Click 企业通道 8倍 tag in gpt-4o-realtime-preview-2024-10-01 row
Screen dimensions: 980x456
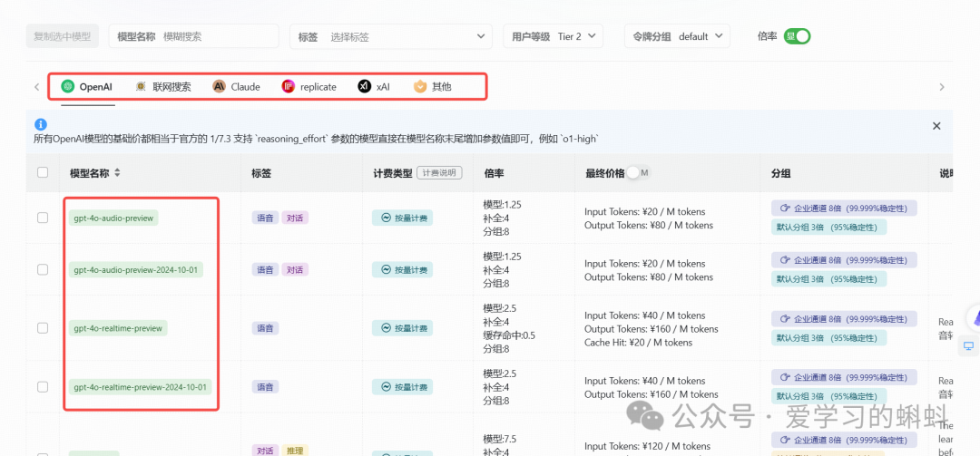tap(844, 377)
